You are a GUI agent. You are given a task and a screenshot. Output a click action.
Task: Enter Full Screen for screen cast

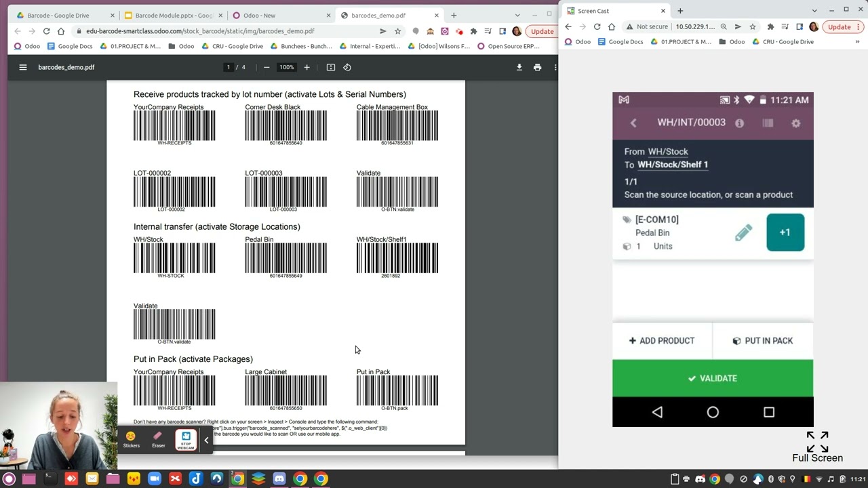[817, 447]
